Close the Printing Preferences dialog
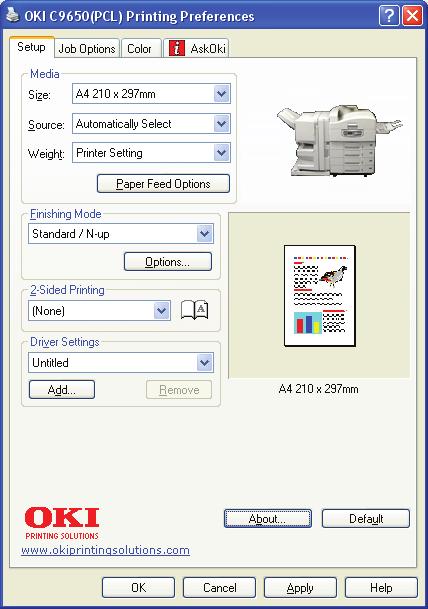This screenshot has width=428, height=609. (x=412, y=16)
